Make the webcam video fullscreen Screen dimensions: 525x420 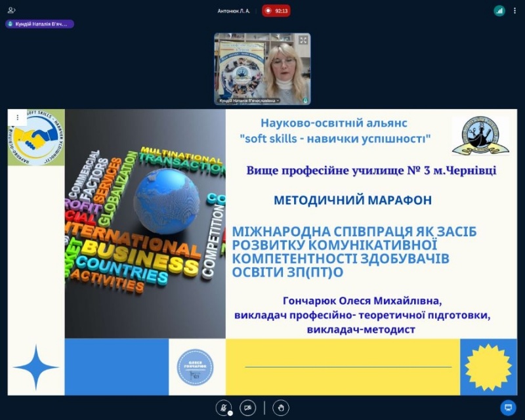(x=303, y=40)
